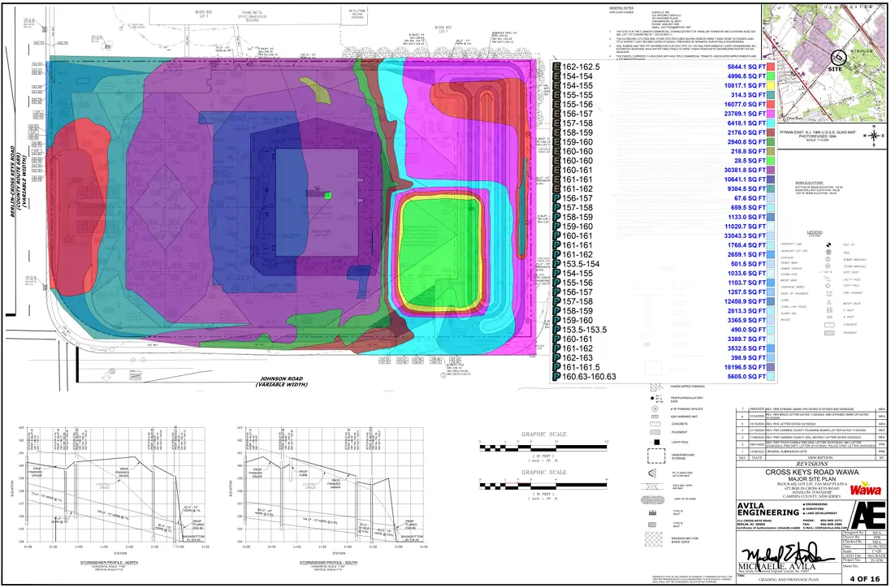Click the P icon on the 11020.7 SQ FT row
Viewport: 891px width, 588px height.
point(557,226)
